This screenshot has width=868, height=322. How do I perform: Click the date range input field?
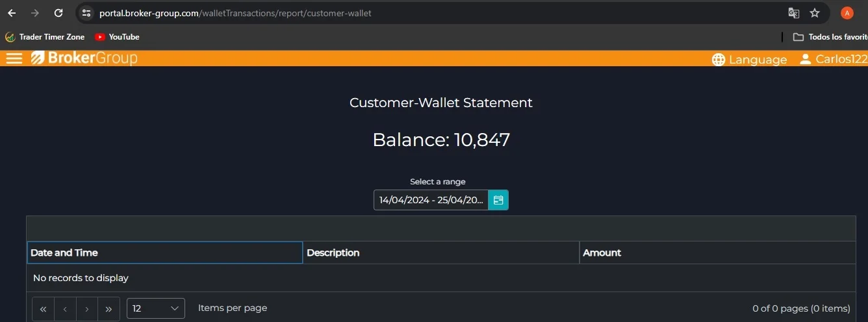pyautogui.click(x=431, y=200)
